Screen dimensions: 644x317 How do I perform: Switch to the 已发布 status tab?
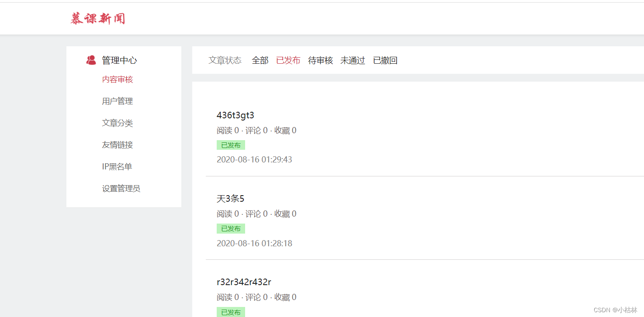[288, 60]
